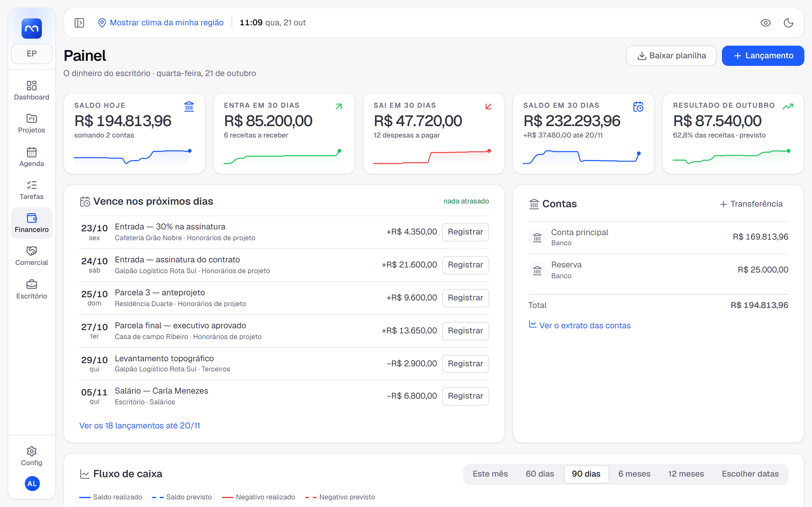The height and width of the screenshot is (507, 812).
Task: Collapse the sidebar panel toggle
Action: [x=79, y=23]
